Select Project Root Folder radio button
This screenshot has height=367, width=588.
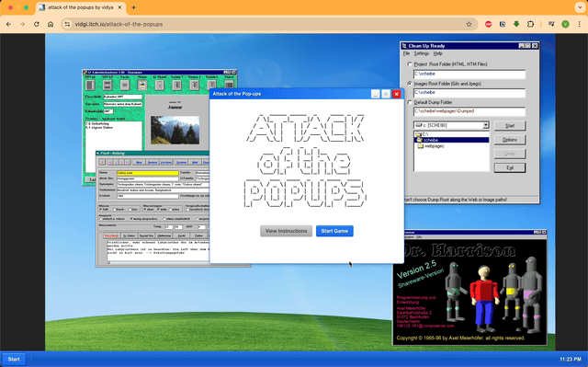(x=410, y=64)
